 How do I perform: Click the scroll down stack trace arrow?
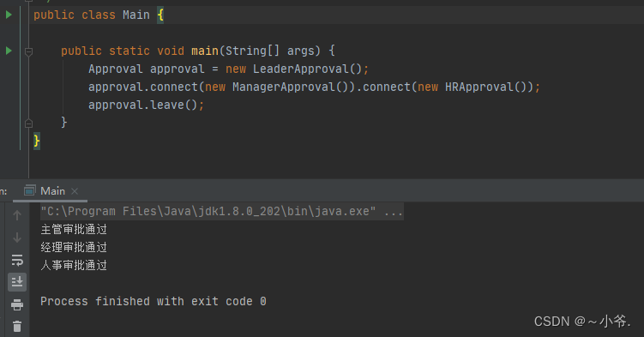click(x=17, y=238)
